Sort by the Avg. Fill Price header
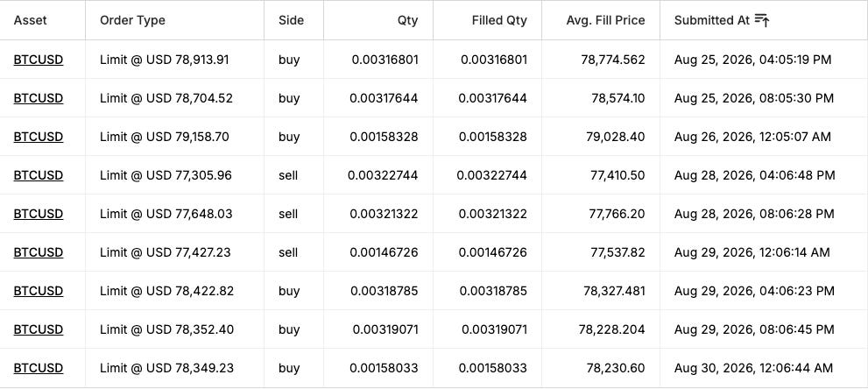This screenshot has width=868, height=389. (x=605, y=20)
